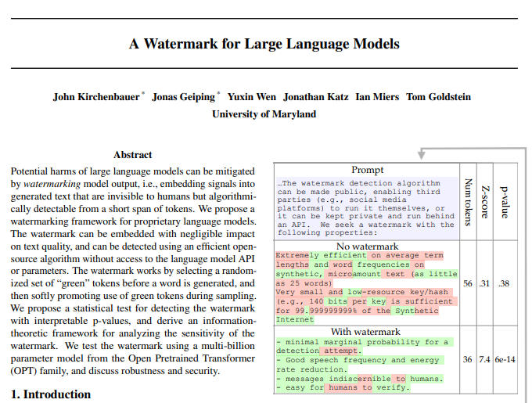Click the rotated "Z-score" column header
This screenshot has width=532, height=403.
point(485,202)
